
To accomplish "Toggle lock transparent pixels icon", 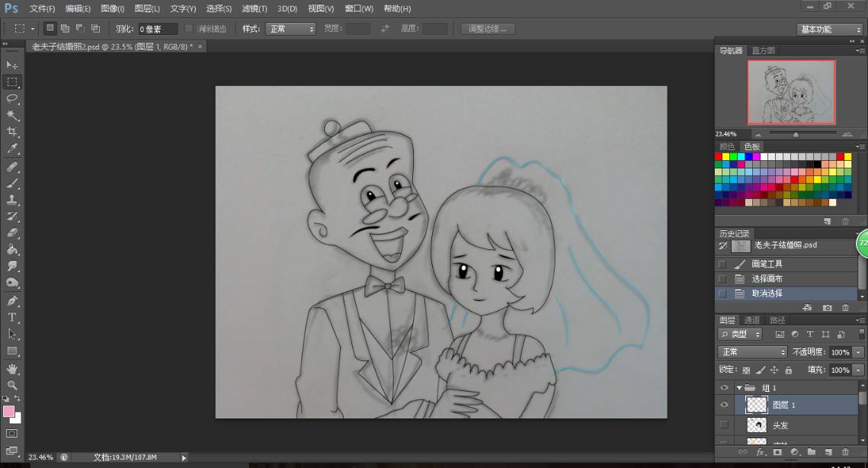I will [746, 370].
